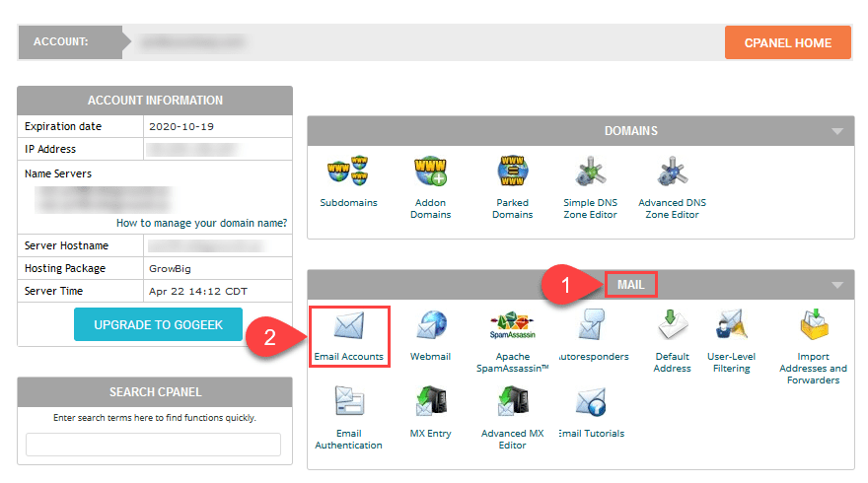Open Parked Domains

(512, 187)
